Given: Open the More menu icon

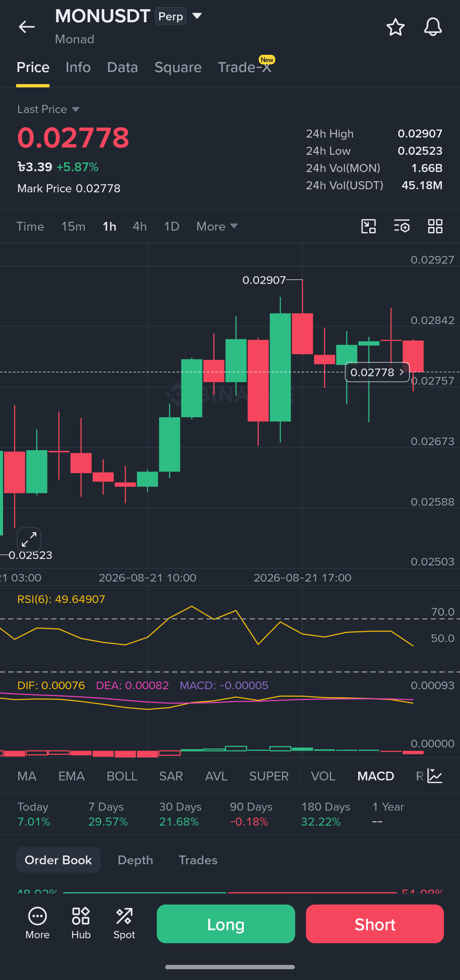Looking at the screenshot, I should (38, 923).
